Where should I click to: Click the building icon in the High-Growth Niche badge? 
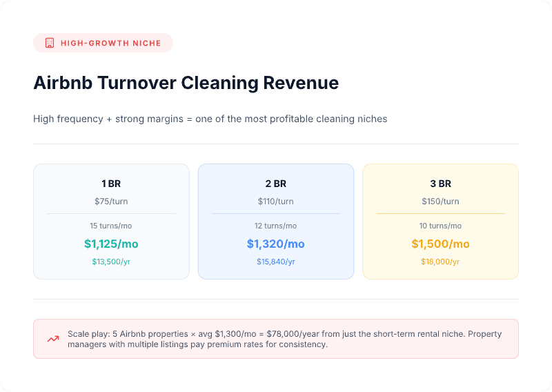(x=50, y=43)
